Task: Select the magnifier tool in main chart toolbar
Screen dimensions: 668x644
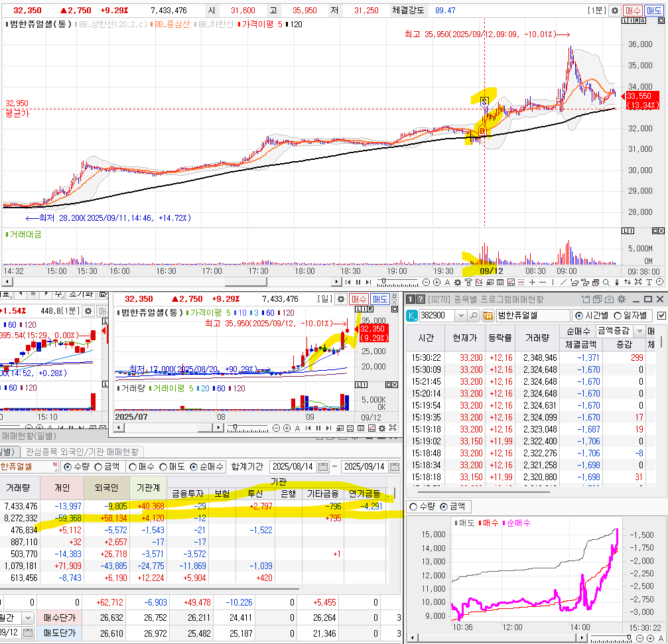Action: 606,282
